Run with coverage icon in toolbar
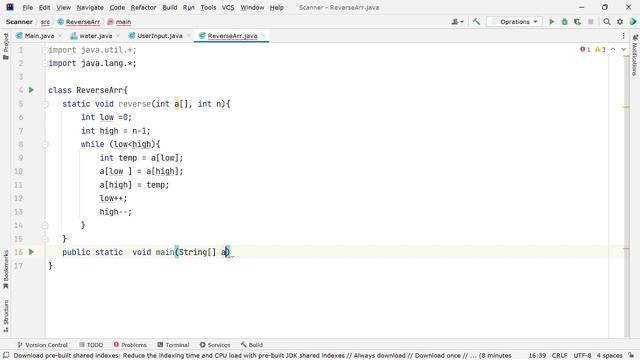 click(577, 22)
